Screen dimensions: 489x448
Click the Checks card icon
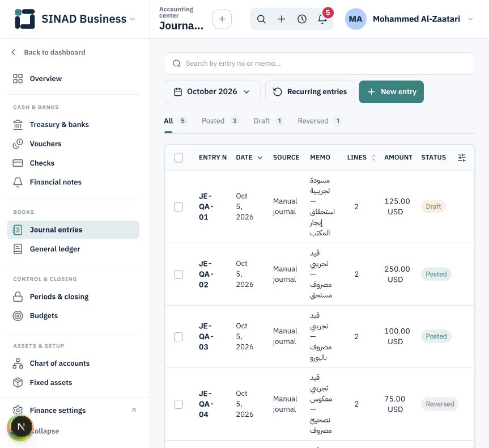pos(18,163)
